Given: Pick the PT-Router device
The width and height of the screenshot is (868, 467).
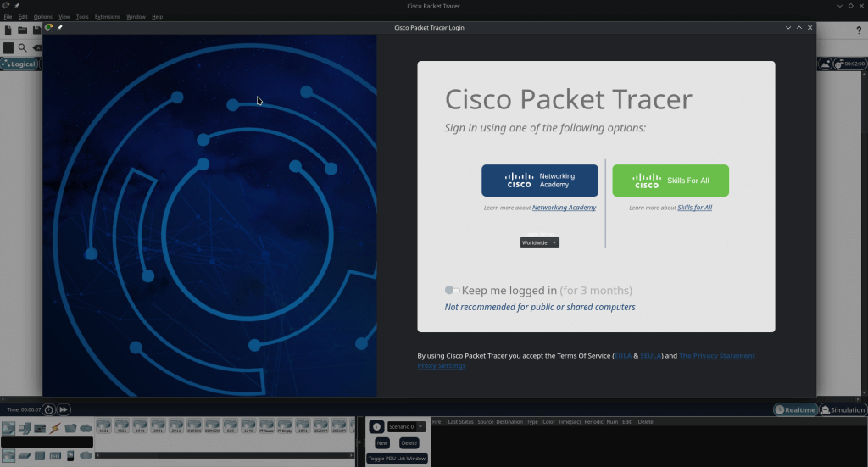Looking at the screenshot, I should 266,426.
